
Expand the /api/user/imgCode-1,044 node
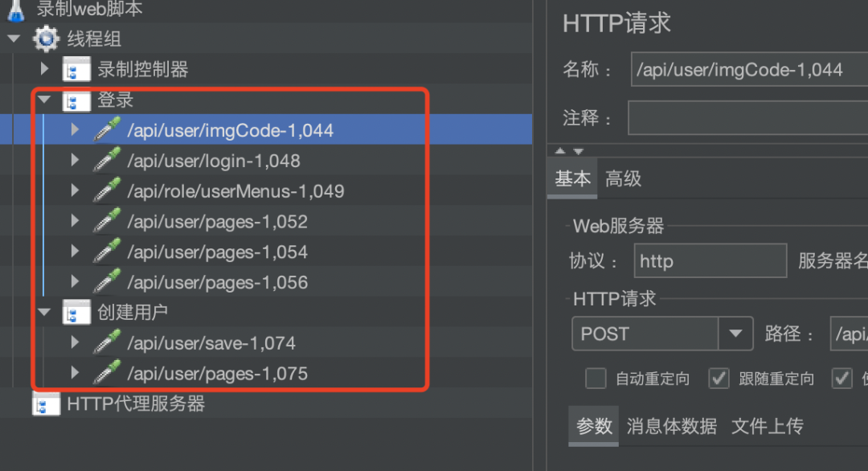point(75,129)
